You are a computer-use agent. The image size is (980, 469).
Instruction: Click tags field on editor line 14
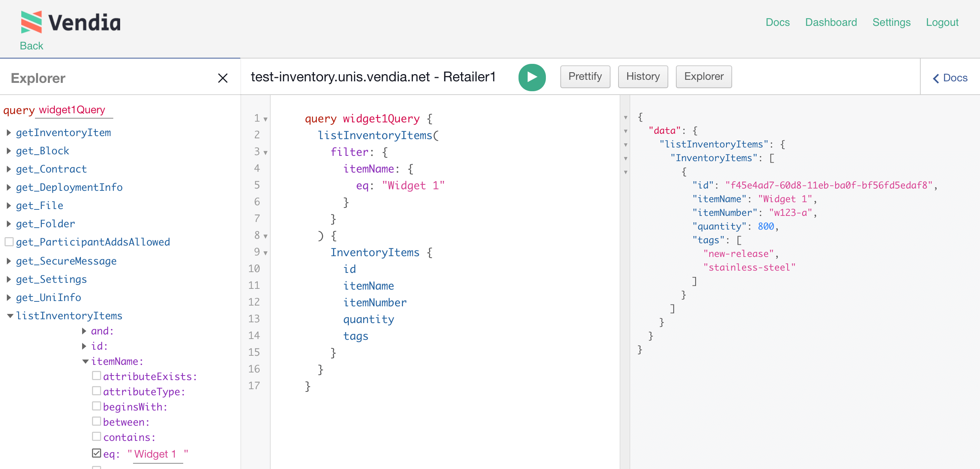click(x=356, y=337)
